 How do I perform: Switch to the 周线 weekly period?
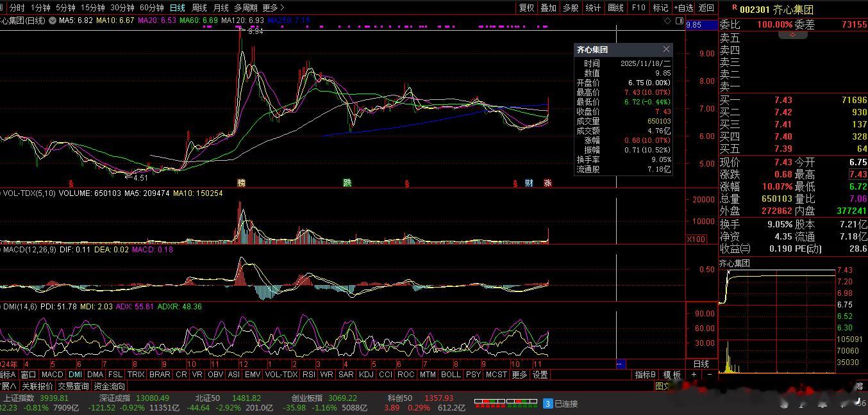(x=199, y=8)
